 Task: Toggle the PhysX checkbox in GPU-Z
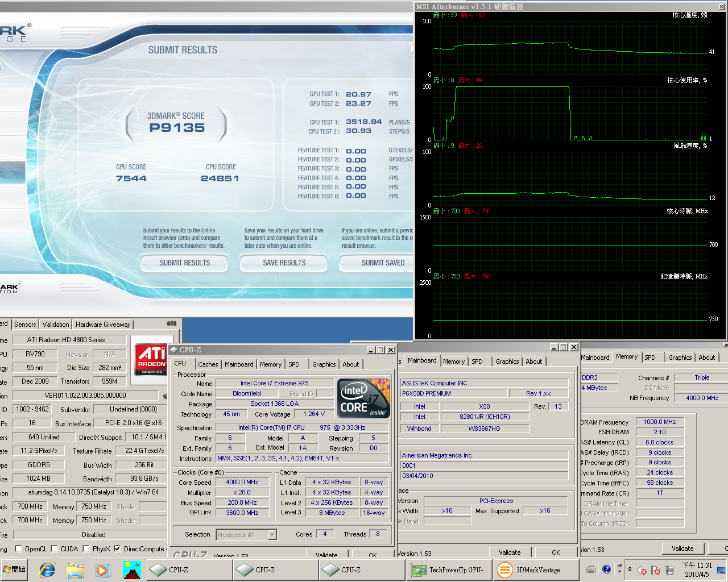(x=86, y=548)
